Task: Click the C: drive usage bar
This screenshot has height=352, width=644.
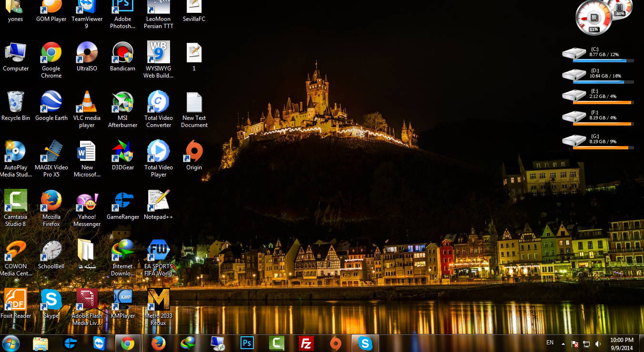Action: (603, 61)
